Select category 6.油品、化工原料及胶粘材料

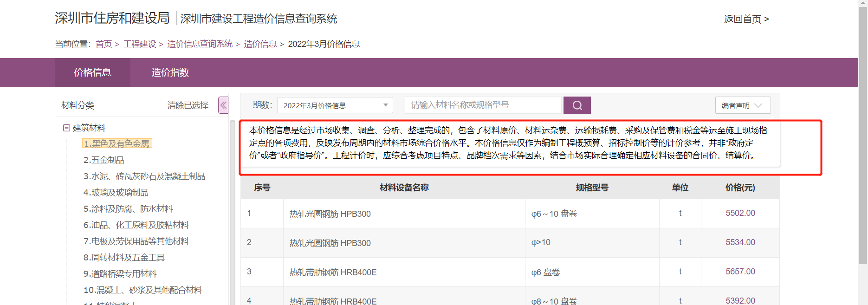tap(136, 225)
